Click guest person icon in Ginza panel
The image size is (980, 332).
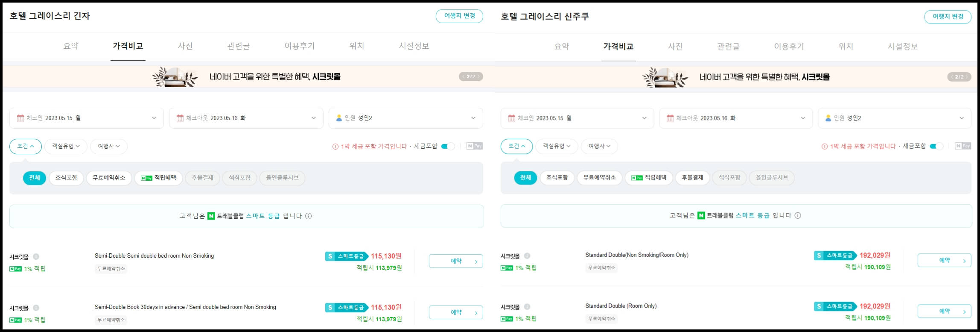point(339,118)
